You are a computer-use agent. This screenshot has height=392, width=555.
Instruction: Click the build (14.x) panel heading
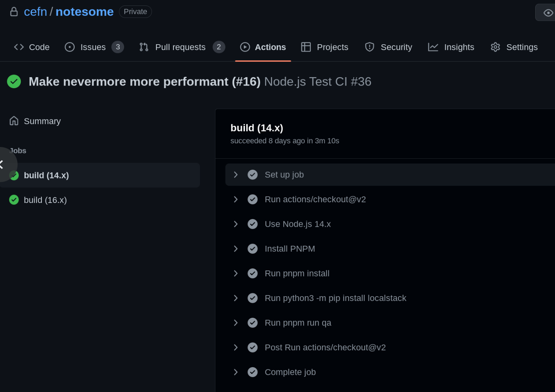pos(257,128)
